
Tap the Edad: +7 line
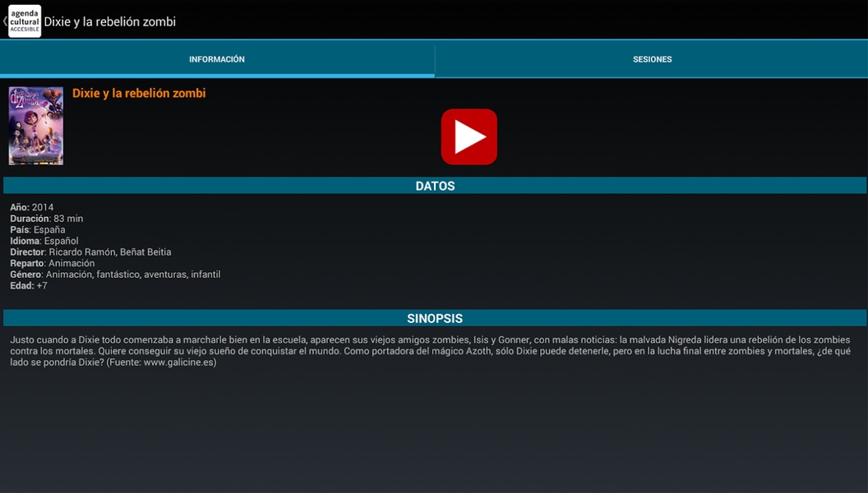[29, 285]
